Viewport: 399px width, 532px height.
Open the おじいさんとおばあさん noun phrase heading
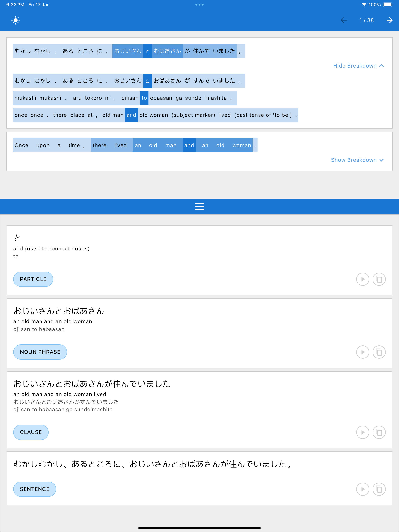tap(58, 311)
